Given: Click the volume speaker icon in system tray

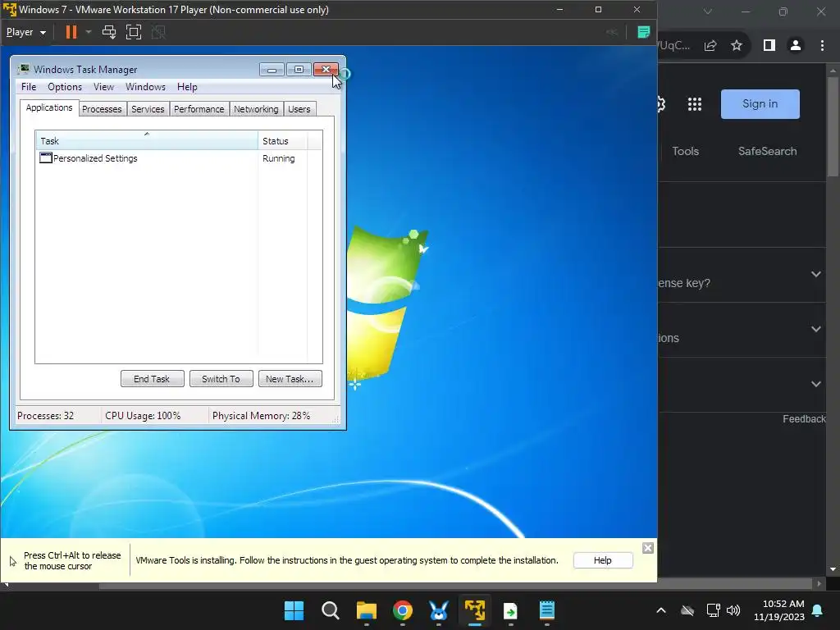Looking at the screenshot, I should coord(733,610).
